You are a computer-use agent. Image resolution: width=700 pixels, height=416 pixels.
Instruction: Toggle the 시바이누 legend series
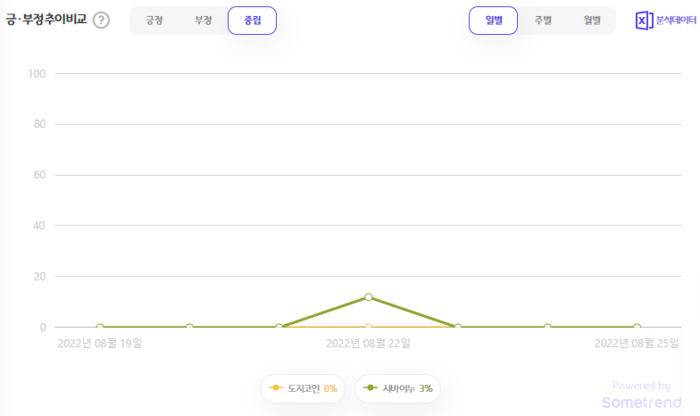[397, 388]
